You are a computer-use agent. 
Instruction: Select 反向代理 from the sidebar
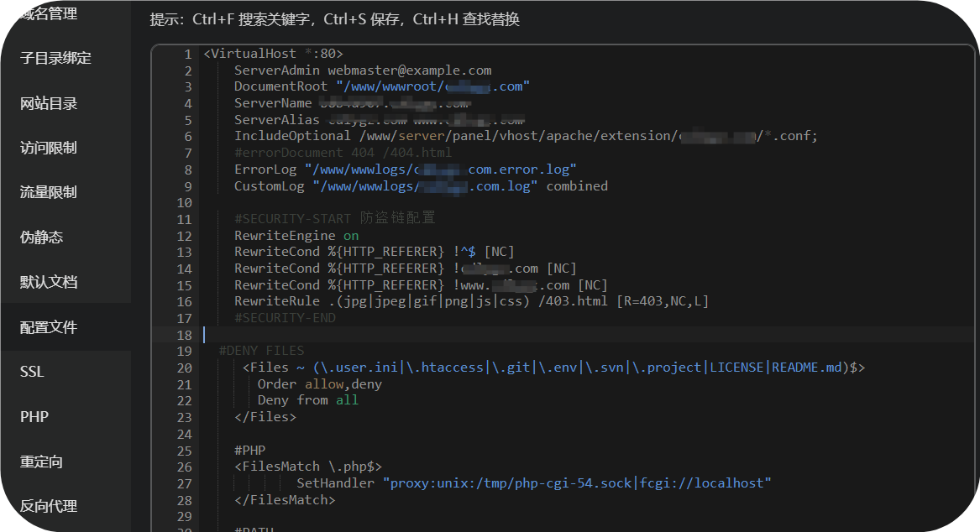(50, 506)
